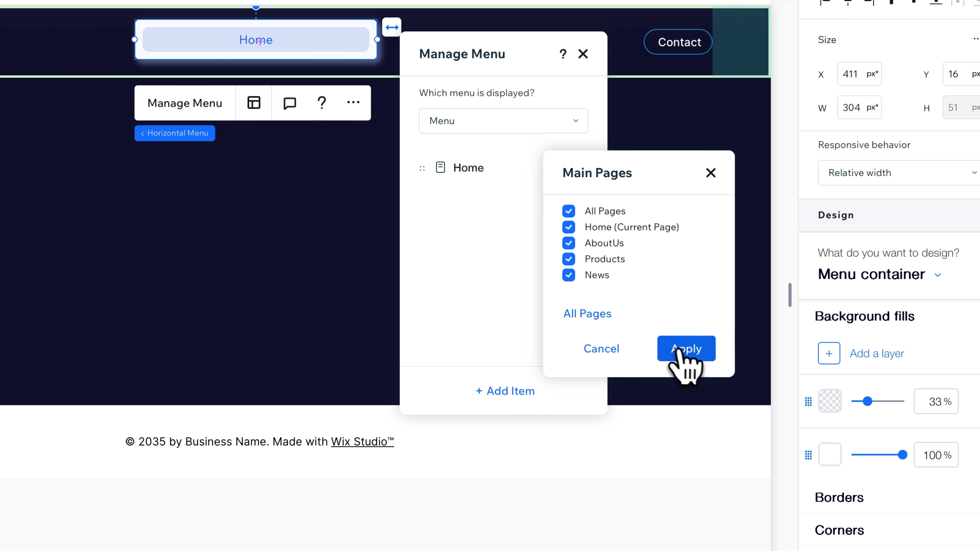Close the Main Pages dialog
The image size is (980, 551).
click(x=710, y=173)
